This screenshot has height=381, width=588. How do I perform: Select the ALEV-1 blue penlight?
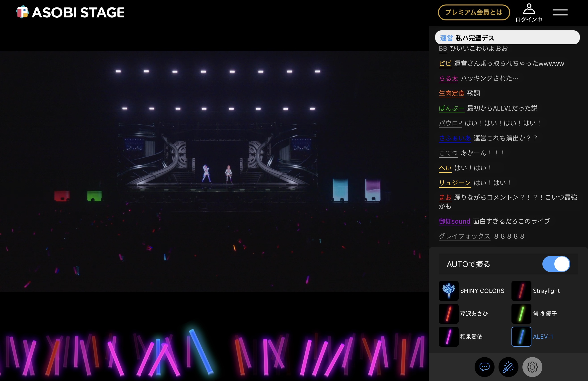(x=521, y=336)
